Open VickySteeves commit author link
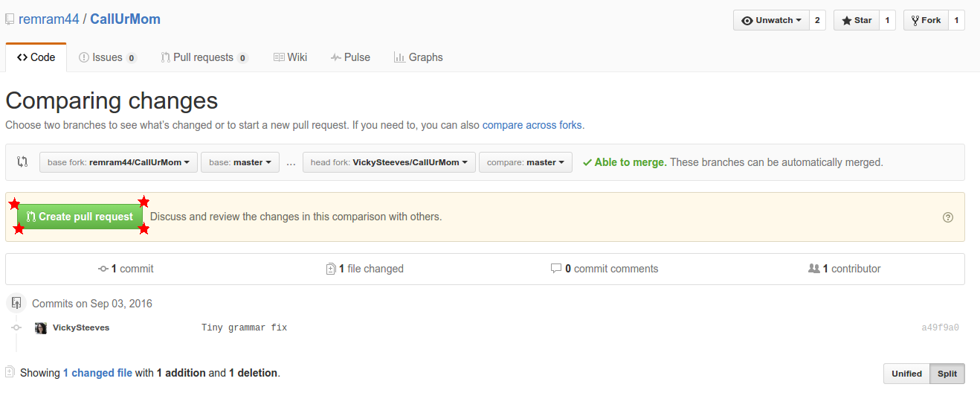 [x=81, y=327]
